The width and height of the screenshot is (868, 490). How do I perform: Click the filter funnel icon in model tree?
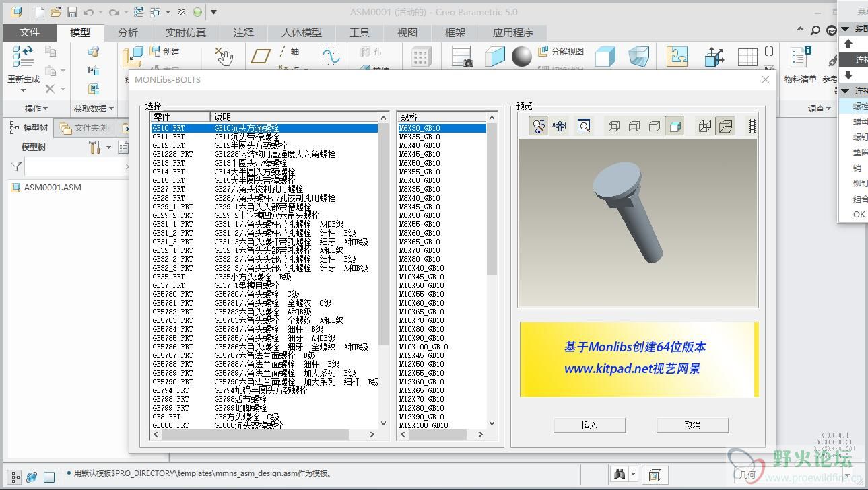(x=17, y=166)
